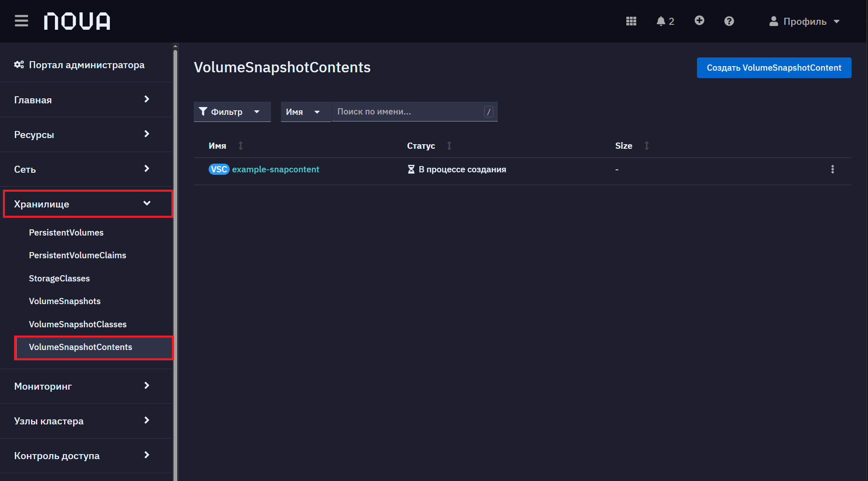Open the Имя search-type dropdown

point(306,112)
